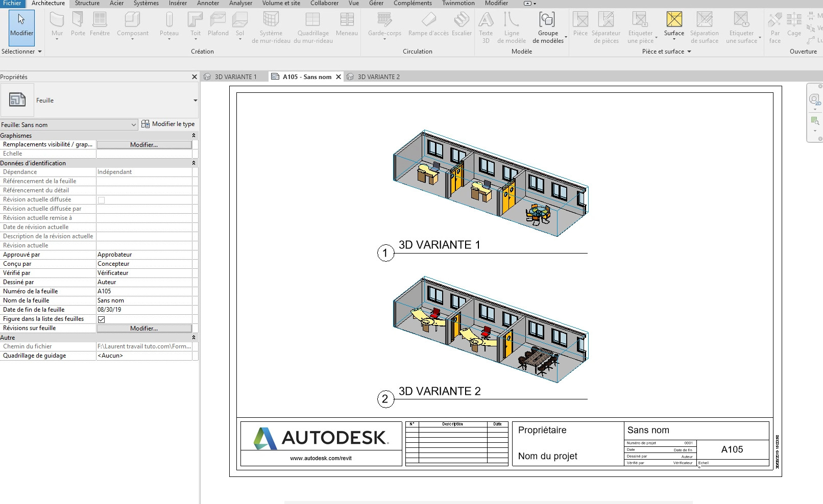This screenshot has width=823, height=504.
Task: Click Modifier button for Révisions sur feuille
Action: [x=144, y=329]
